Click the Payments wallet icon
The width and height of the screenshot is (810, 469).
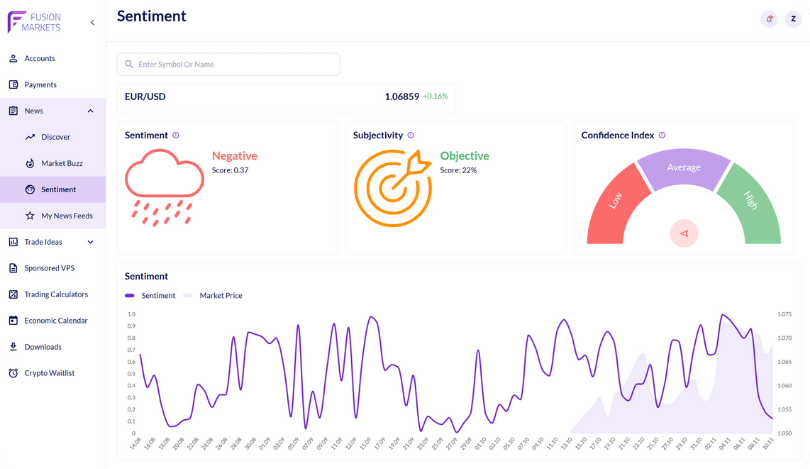point(13,85)
